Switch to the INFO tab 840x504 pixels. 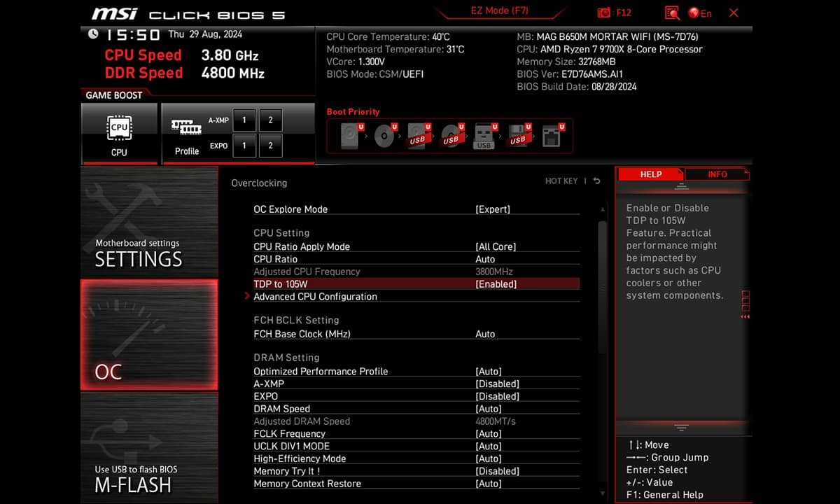click(717, 174)
